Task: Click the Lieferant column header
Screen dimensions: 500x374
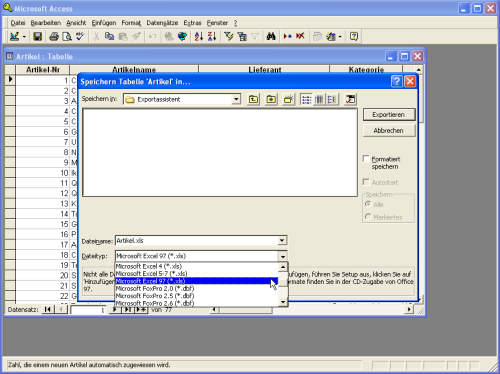Action: pos(264,70)
